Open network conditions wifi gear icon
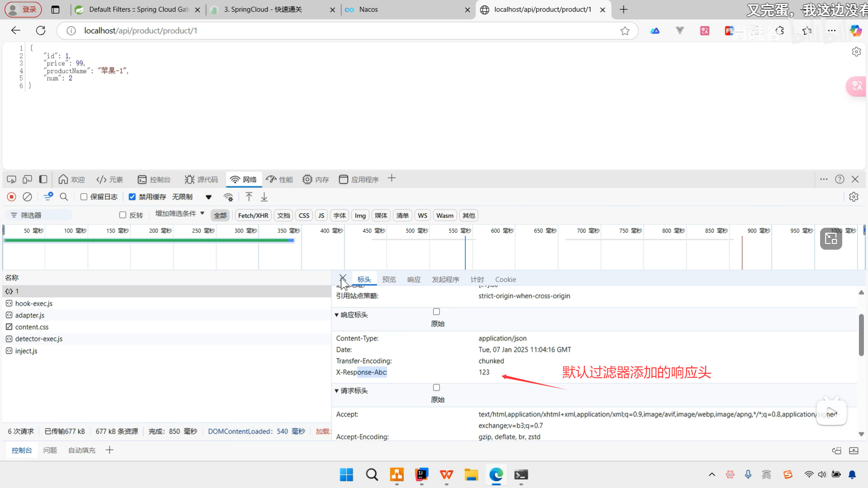The height and width of the screenshot is (488, 868). [228, 197]
